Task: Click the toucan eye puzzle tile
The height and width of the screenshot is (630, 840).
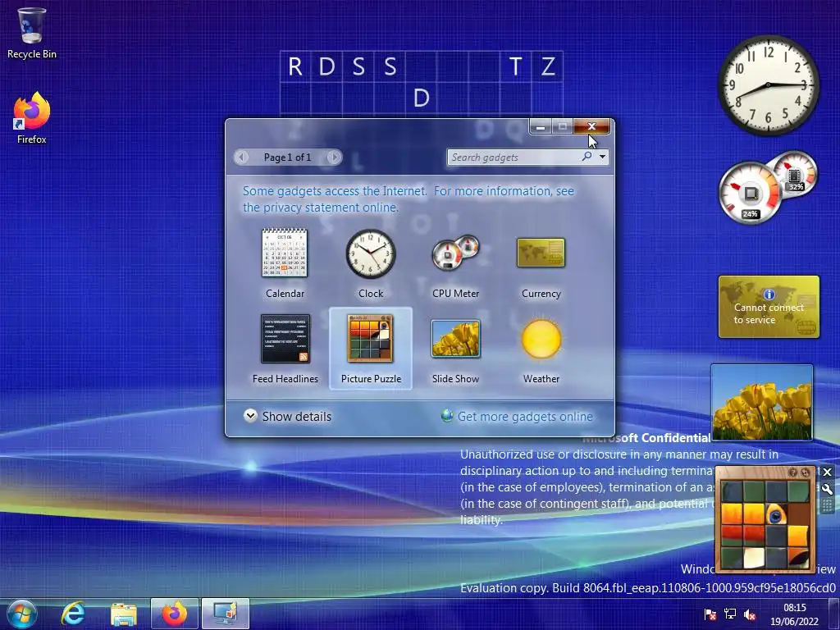Action: (x=776, y=515)
